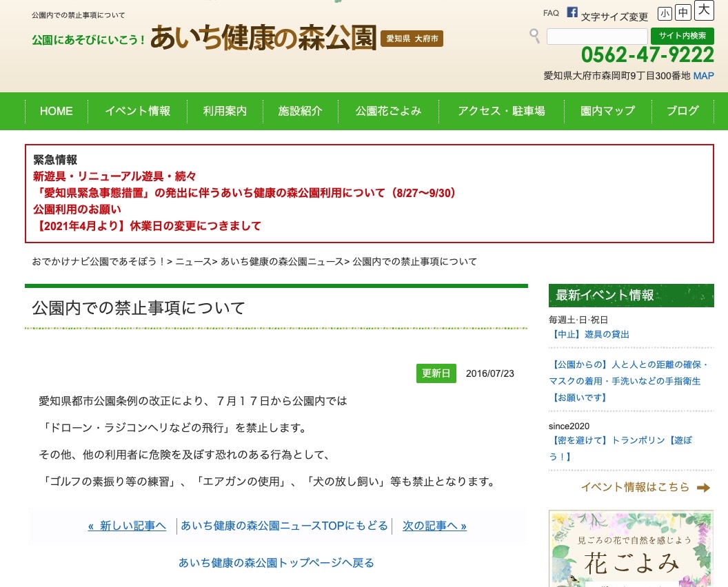Set font size to small 小
728x587 pixels.
point(665,14)
